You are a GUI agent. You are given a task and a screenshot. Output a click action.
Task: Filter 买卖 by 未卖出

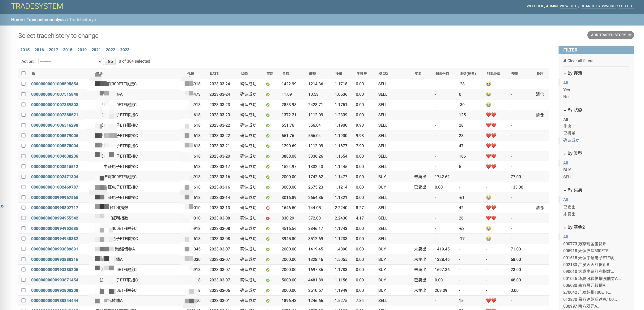point(569,214)
